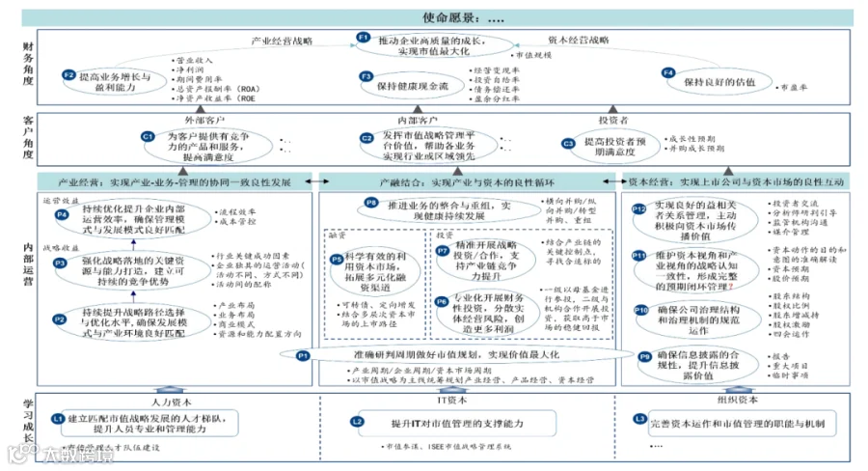Click the P2 badge beside 持续提升战略路径选择
Image resolution: width=868 pixels, height=471 pixels.
(x=59, y=319)
